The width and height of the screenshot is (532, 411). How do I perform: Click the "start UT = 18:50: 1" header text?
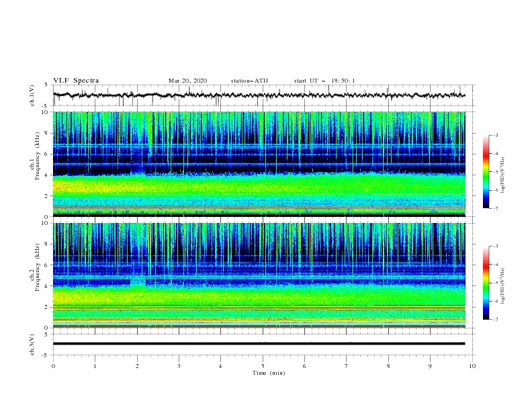(324, 81)
